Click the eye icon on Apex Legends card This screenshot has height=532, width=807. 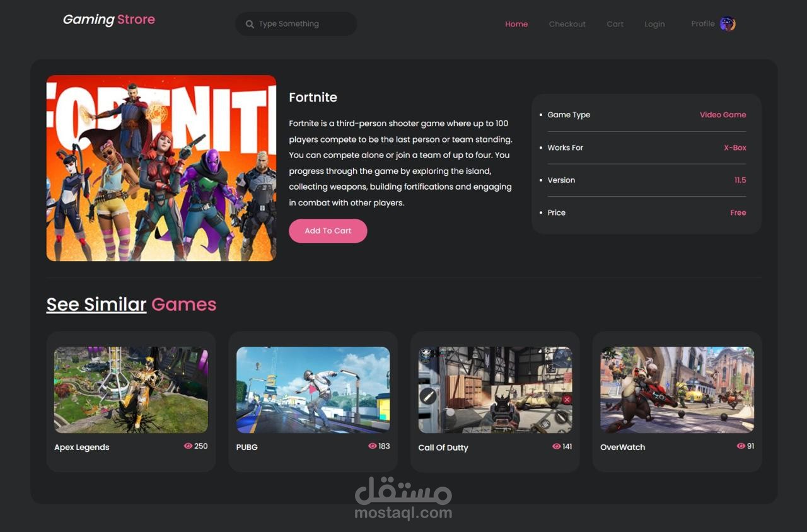[188, 446]
